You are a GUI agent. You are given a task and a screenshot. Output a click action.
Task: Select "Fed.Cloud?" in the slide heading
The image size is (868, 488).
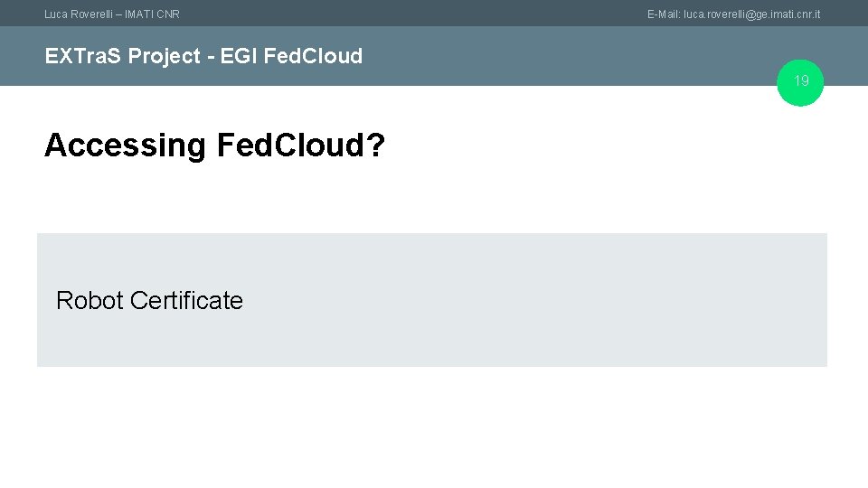click(x=300, y=145)
